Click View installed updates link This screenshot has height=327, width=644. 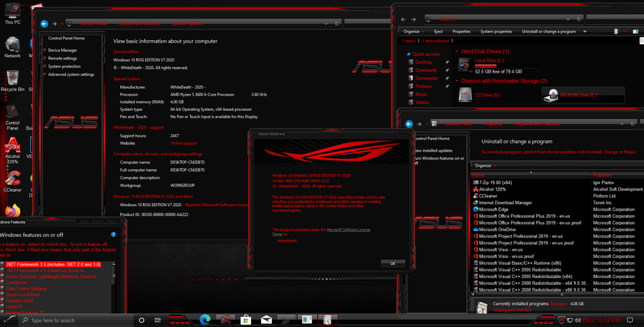(433, 150)
